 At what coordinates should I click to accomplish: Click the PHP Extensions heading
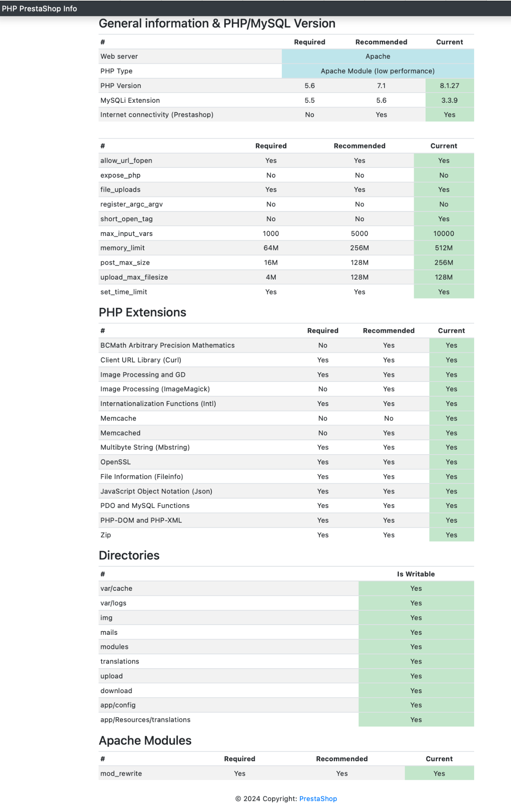click(x=143, y=312)
